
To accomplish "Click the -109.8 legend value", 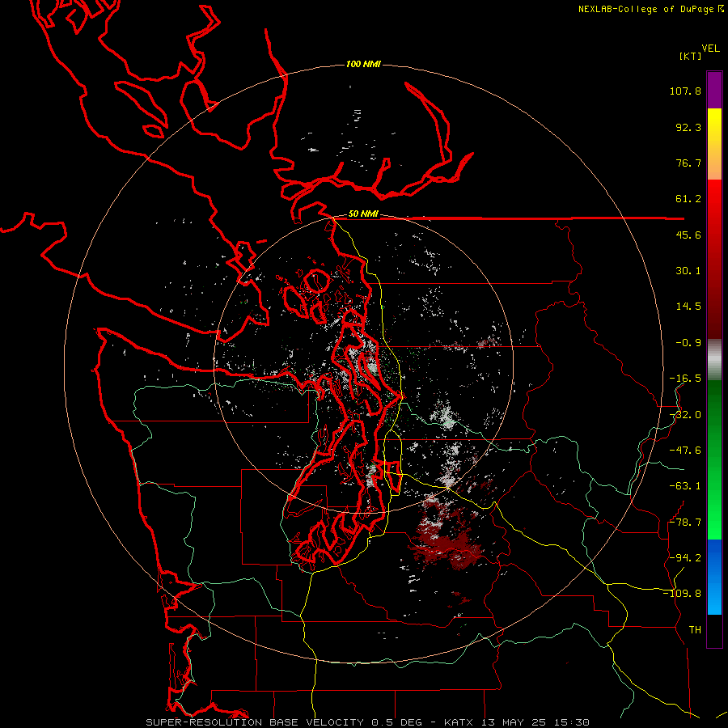I will tap(682, 594).
